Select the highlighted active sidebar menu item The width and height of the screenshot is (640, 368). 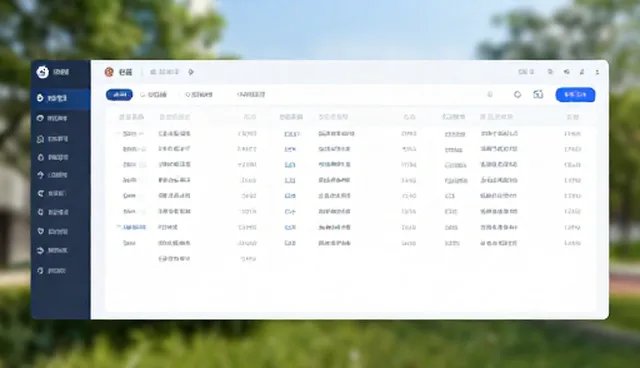60,98
